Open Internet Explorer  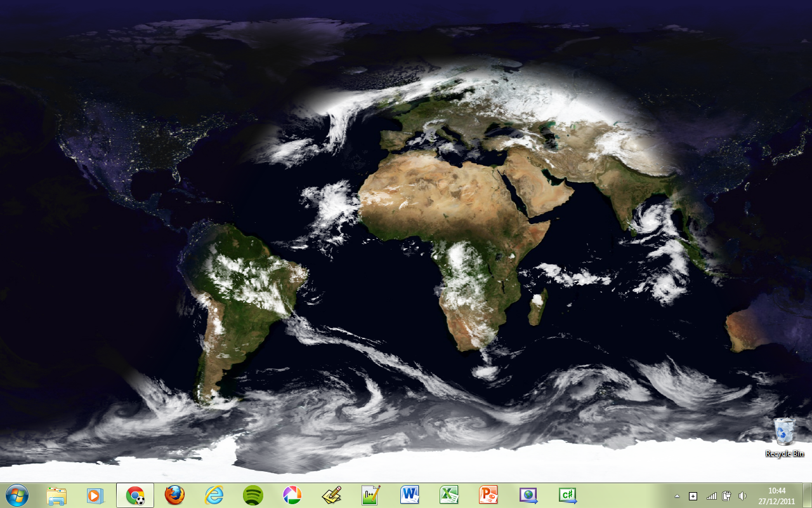214,495
